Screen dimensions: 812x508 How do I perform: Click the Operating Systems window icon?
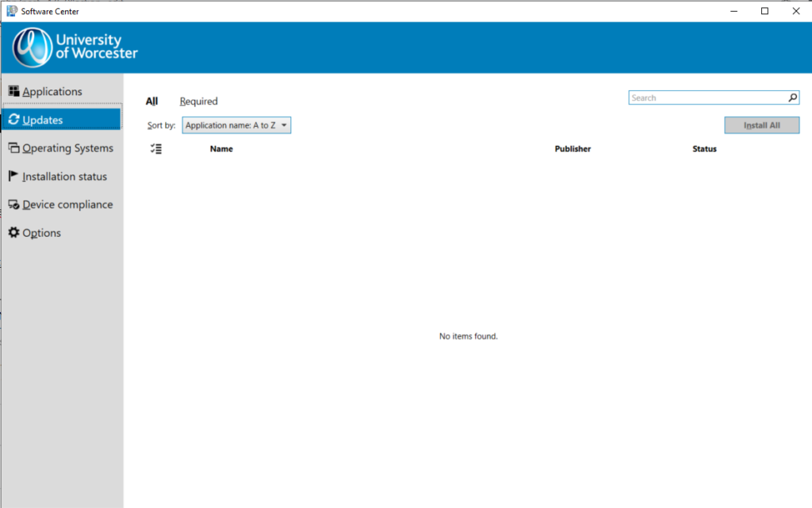tap(14, 148)
